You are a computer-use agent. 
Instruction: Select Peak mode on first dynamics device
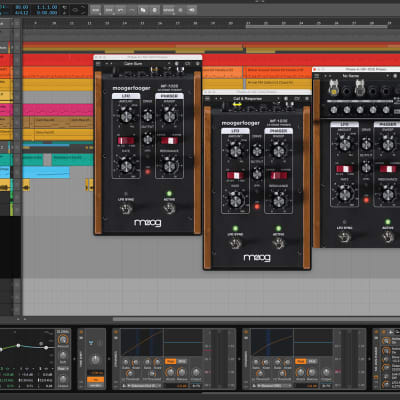coord(170,361)
